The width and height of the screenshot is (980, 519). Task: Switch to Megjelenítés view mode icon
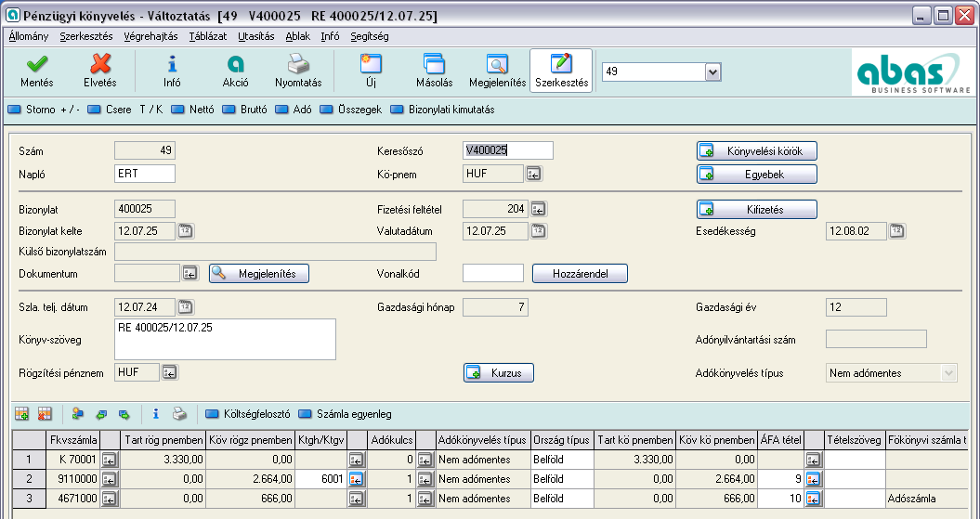click(x=498, y=64)
